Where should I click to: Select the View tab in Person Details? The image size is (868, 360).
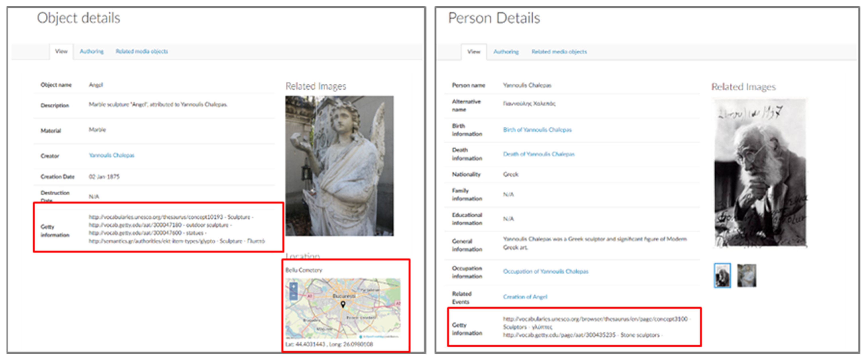click(473, 52)
